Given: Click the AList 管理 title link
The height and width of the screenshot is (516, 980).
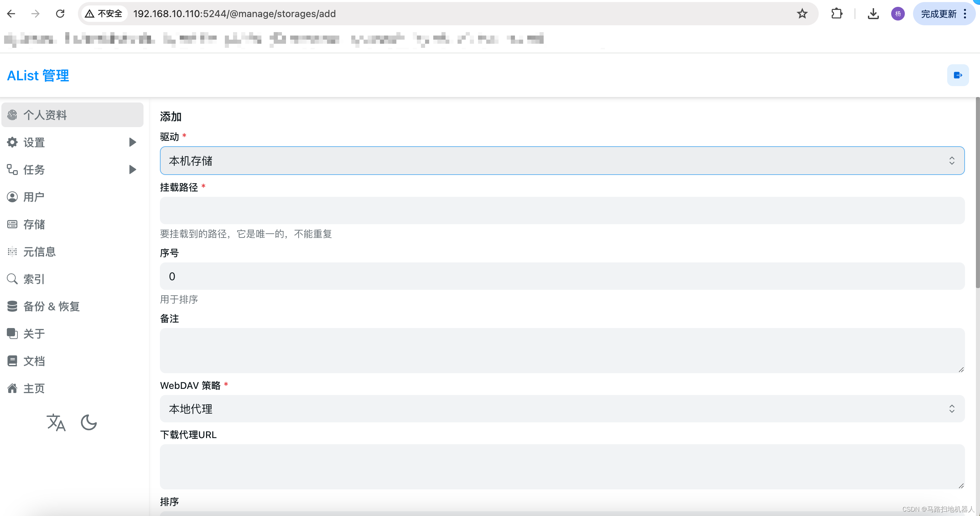Looking at the screenshot, I should coord(38,75).
